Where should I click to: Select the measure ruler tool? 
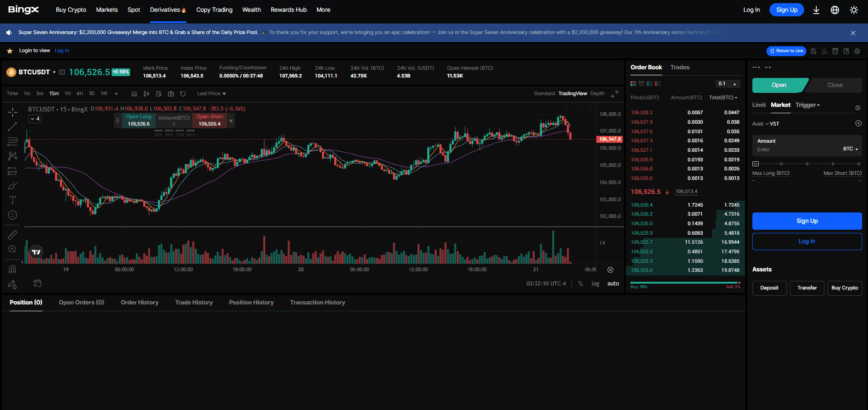(12, 234)
